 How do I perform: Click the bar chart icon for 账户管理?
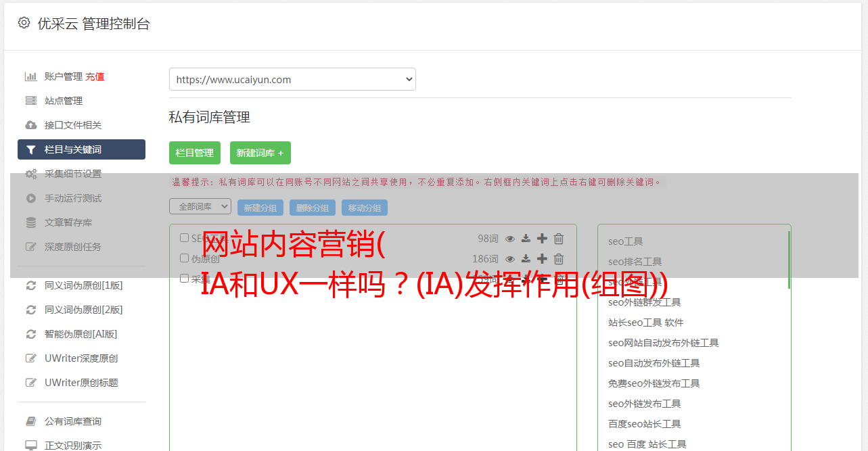pos(31,76)
